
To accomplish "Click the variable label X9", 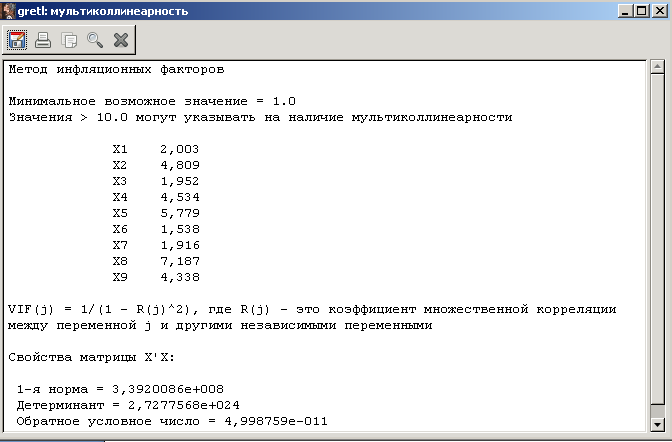I will [x=120, y=277].
